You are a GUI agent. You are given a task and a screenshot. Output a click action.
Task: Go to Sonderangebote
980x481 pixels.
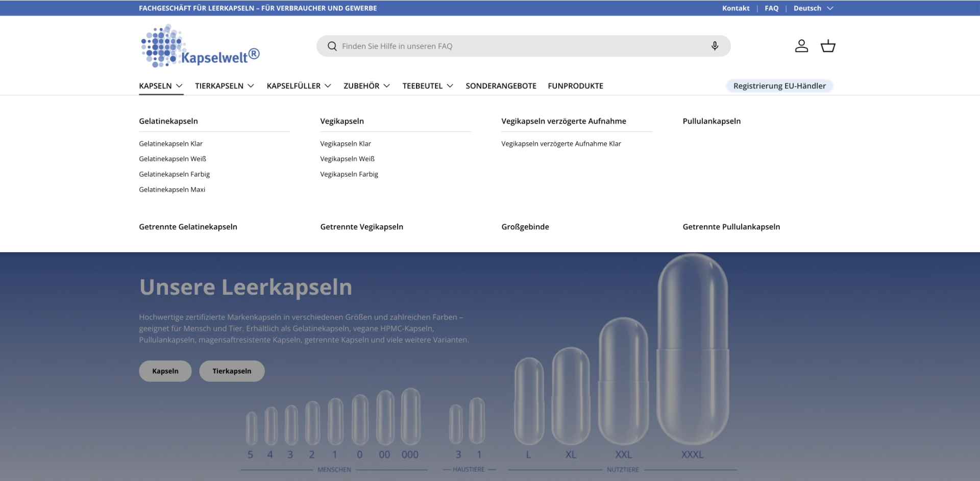tap(501, 86)
